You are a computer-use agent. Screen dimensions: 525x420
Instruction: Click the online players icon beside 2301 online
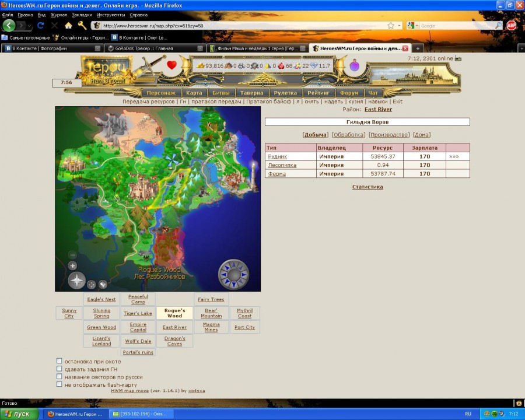(458, 58)
